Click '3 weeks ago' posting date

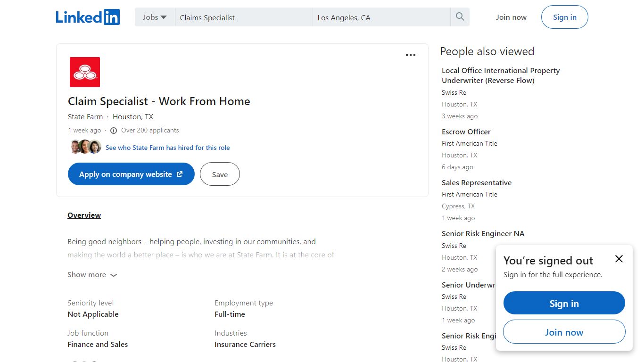pyautogui.click(x=460, y=116)
